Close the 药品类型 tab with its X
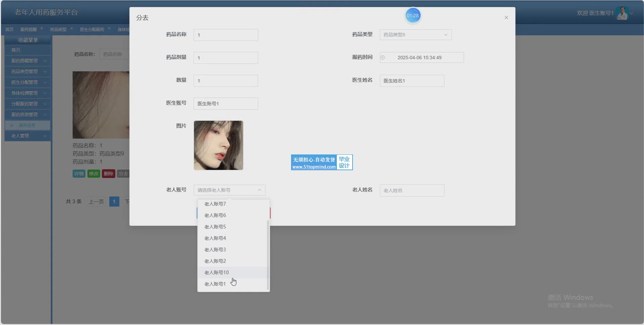644x325 pixels. pos(72,29)
